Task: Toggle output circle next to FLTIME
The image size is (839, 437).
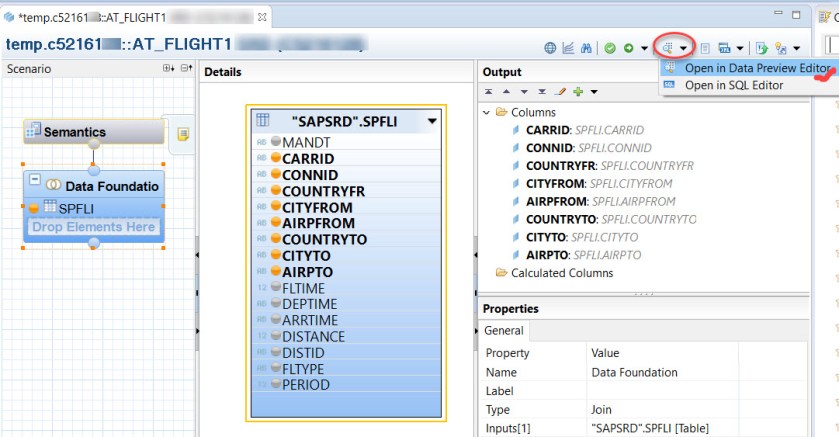Action: pos(275,288)
